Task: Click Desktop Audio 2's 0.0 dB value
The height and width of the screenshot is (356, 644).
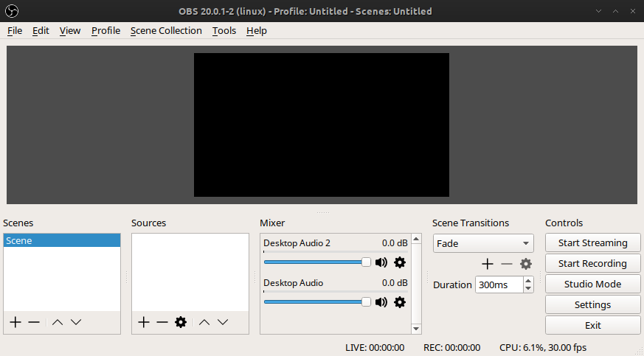Action: 395,243
